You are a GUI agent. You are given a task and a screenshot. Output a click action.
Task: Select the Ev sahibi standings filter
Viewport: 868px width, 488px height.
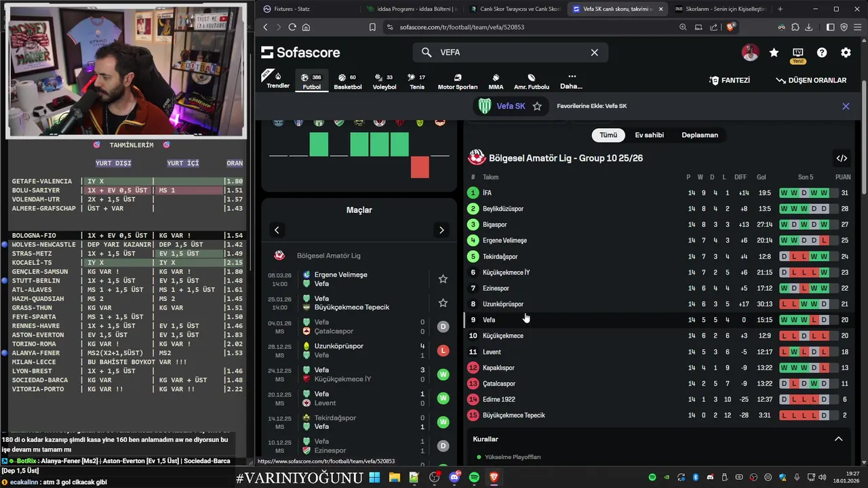point(649,135)
